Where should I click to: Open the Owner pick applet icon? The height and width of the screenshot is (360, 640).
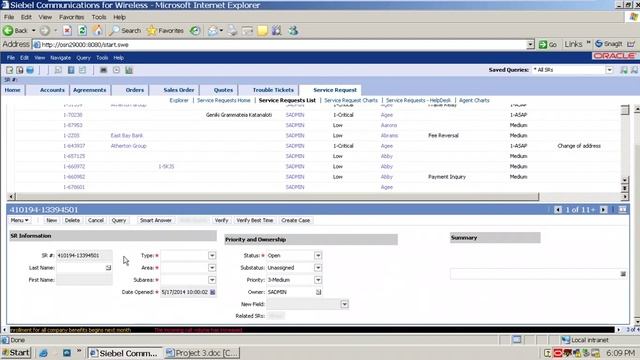318,292
